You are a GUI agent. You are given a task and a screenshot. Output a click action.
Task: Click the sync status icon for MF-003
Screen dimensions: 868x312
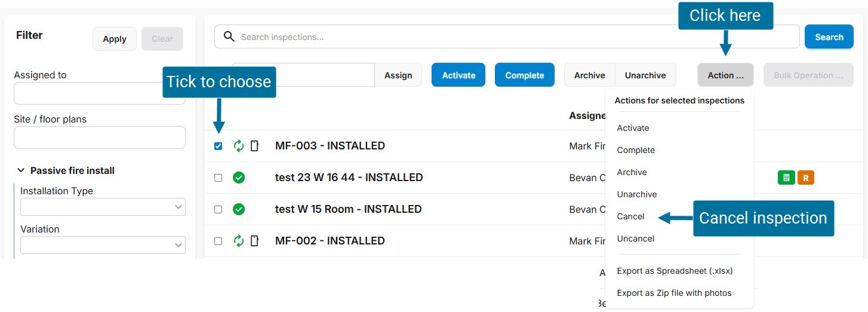[239, 146]
